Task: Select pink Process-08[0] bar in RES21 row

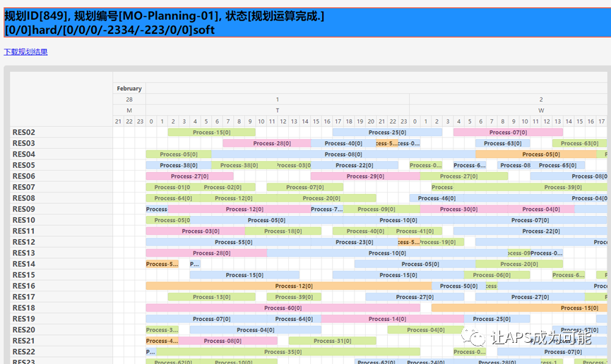Action: (228, 341)
